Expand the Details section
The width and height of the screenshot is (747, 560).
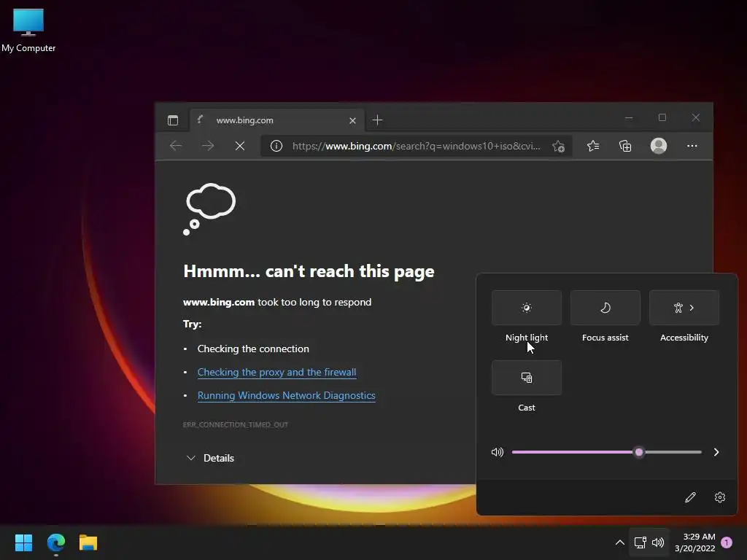click(x=210, y=458)
